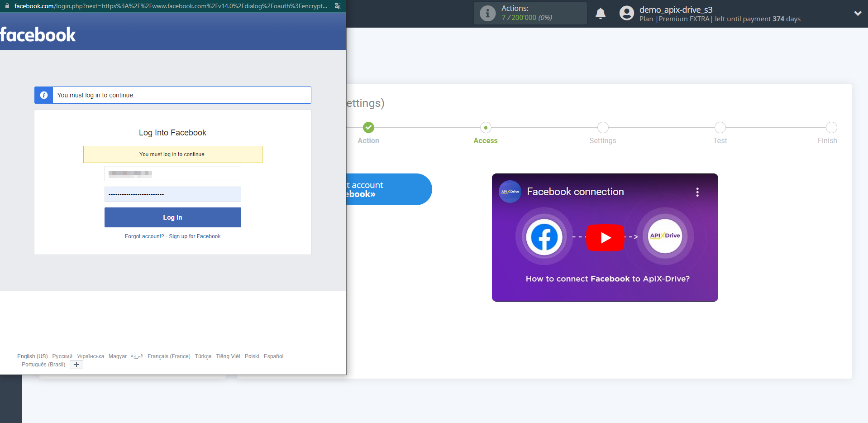The image size is (868, 423).
Task: Choose Українська language
Action: coord(91,356)
